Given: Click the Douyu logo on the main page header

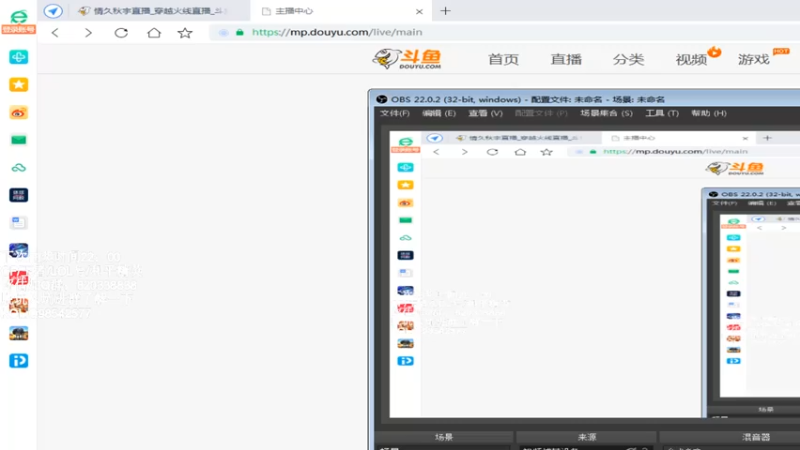Looking at the screenshot, I should (x=407, y=59).
